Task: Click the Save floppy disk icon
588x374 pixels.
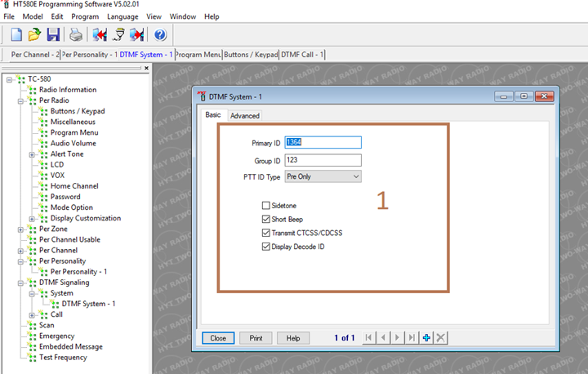Action: tap(53, 34)
